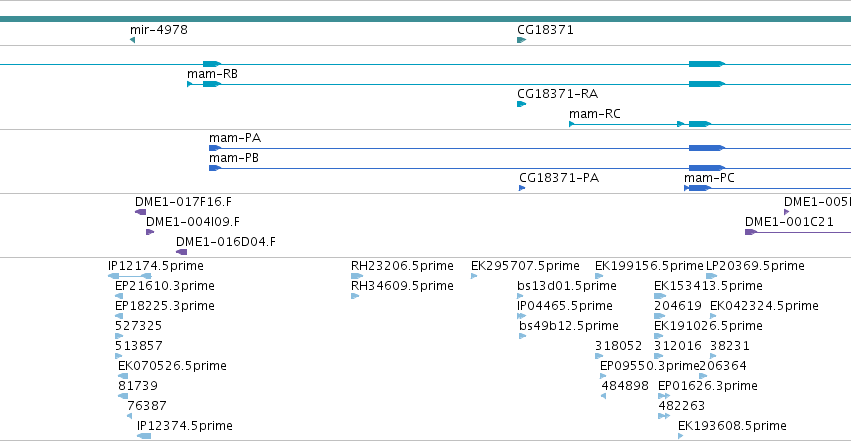Click the mam-PB protein label
The height and width of the screenshot is (441, 851).
point(234,158)
